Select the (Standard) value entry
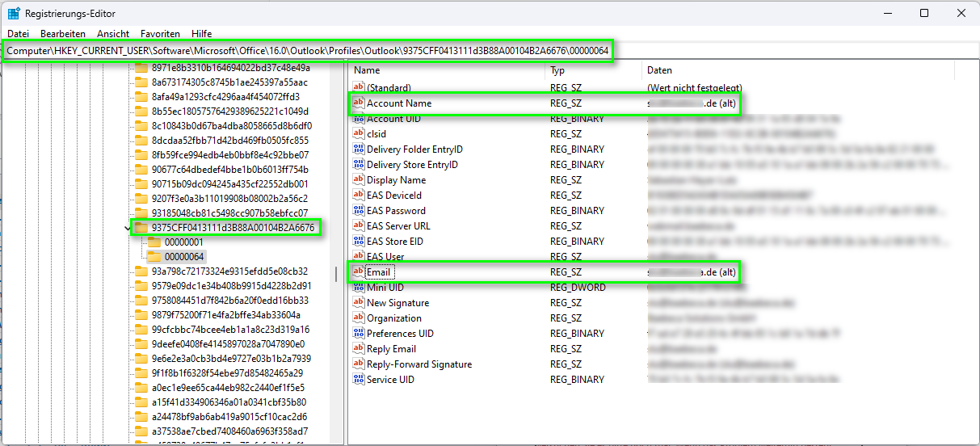 389,88
